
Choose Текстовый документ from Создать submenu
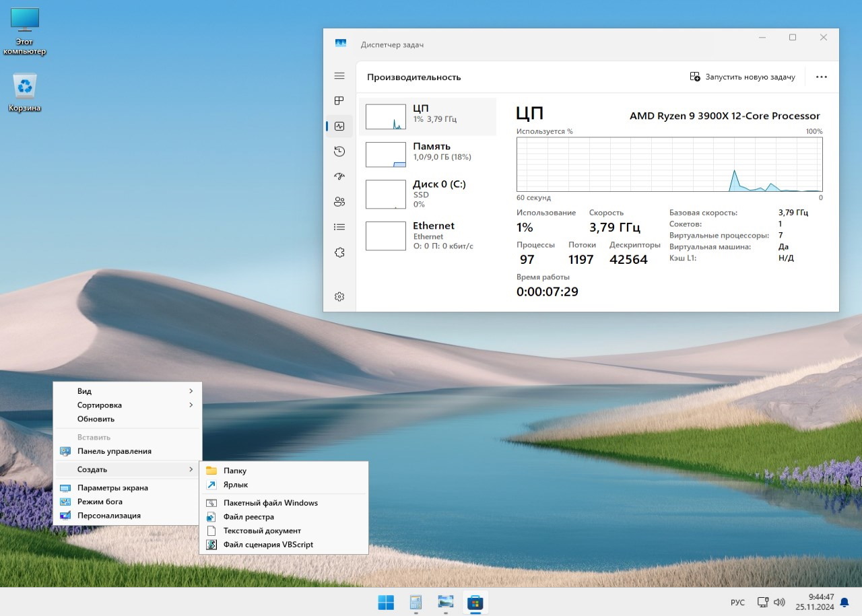coord(262,531)
